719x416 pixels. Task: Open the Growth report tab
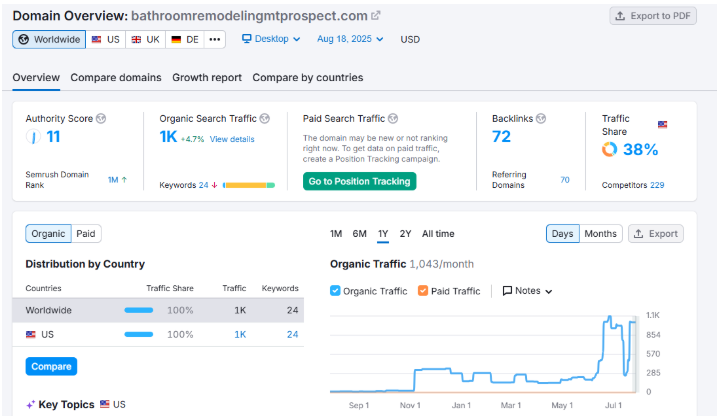(207, 77)
